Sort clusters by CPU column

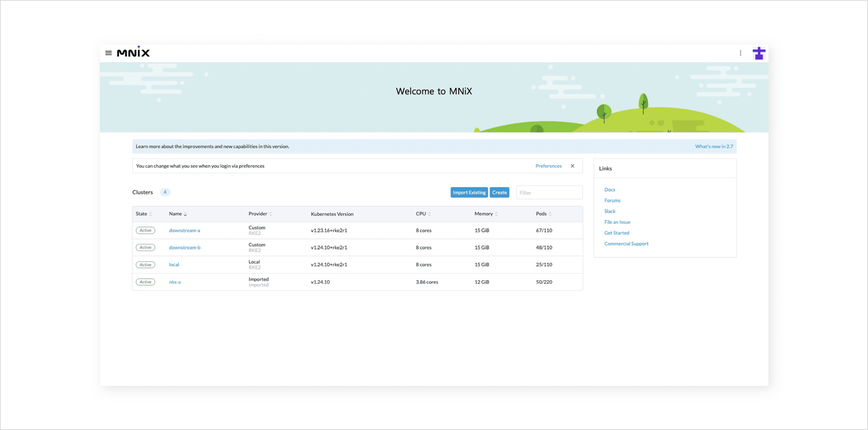[423, 214]
